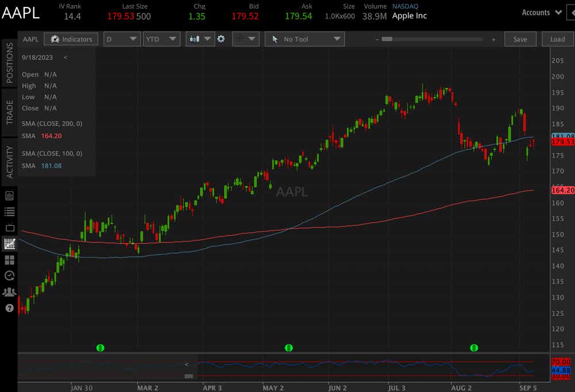575x392 pixels.
Task: Click the Bid price 179.52
Action: click(x=245, y=16)
